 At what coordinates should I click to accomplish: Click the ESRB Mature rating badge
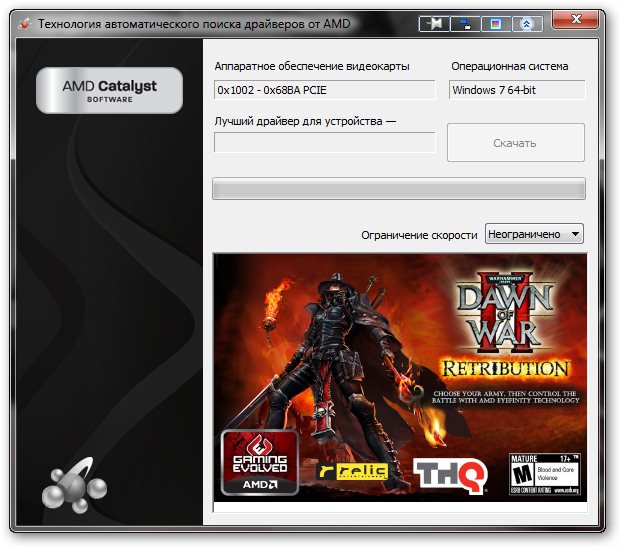coord(544,474)
